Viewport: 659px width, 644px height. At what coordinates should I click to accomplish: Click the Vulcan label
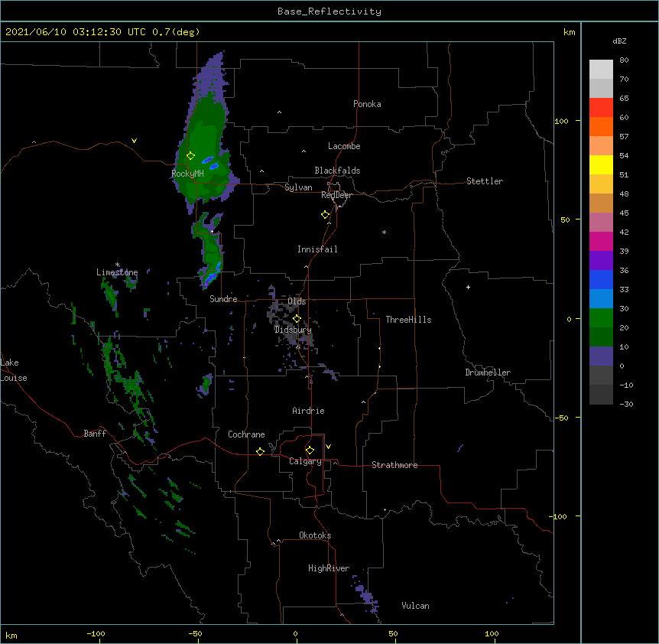point(415,606)
